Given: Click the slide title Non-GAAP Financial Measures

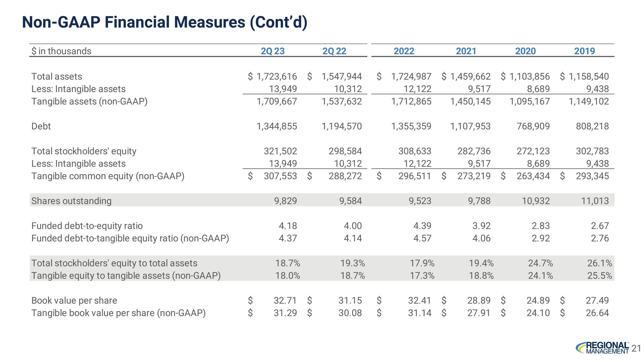Looking at the screenshot, I should [x=164, y=22].
